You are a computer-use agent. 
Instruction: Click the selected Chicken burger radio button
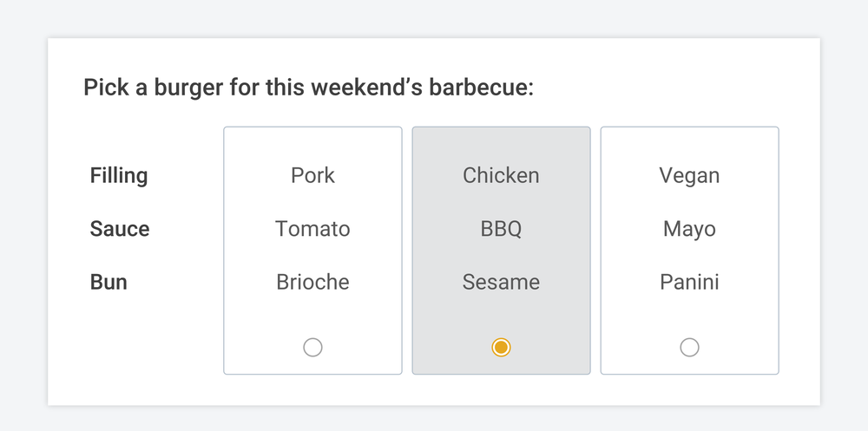501,348
